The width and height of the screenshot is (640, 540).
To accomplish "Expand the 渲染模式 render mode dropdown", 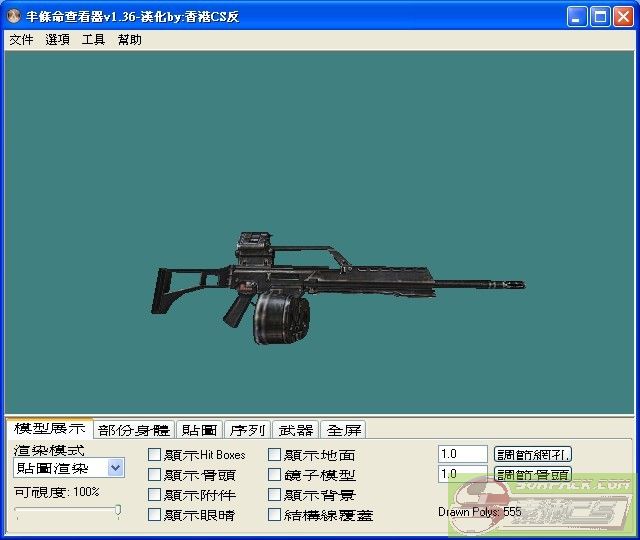I will point(116,468).
